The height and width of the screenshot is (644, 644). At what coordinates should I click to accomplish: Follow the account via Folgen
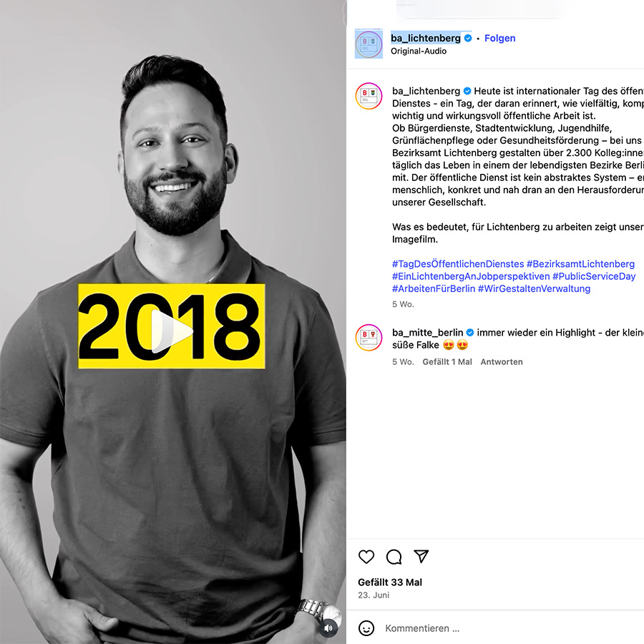click(500, 38)
